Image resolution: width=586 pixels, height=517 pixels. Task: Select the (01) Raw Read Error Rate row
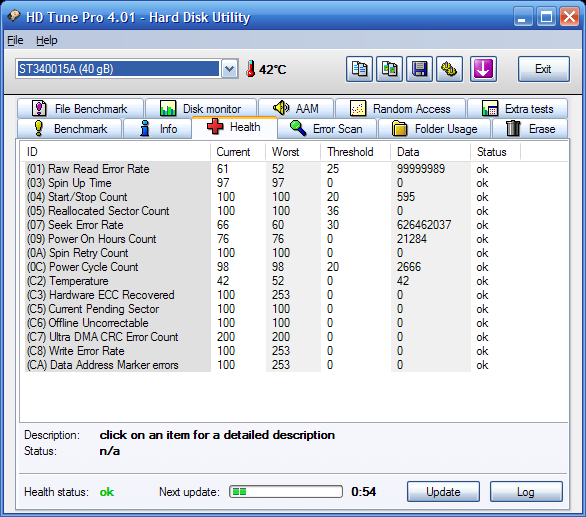pos(272,169)
